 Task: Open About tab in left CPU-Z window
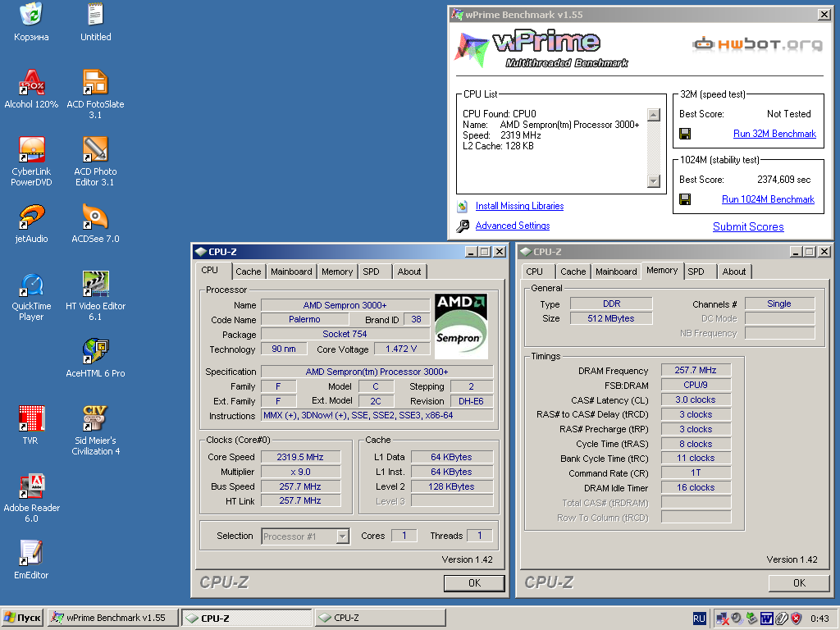tap(409, 272)
